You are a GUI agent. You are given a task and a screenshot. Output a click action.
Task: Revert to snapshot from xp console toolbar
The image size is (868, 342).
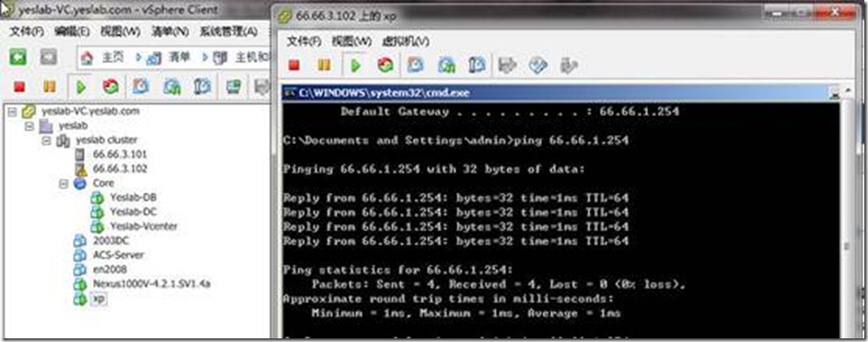[446, 66]
